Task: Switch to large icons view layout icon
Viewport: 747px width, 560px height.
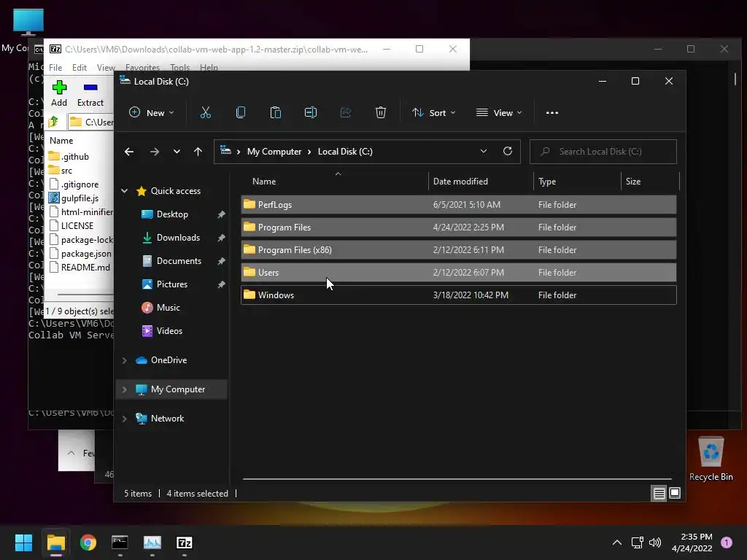Action: pyautogui.click(x=675, y=493)
